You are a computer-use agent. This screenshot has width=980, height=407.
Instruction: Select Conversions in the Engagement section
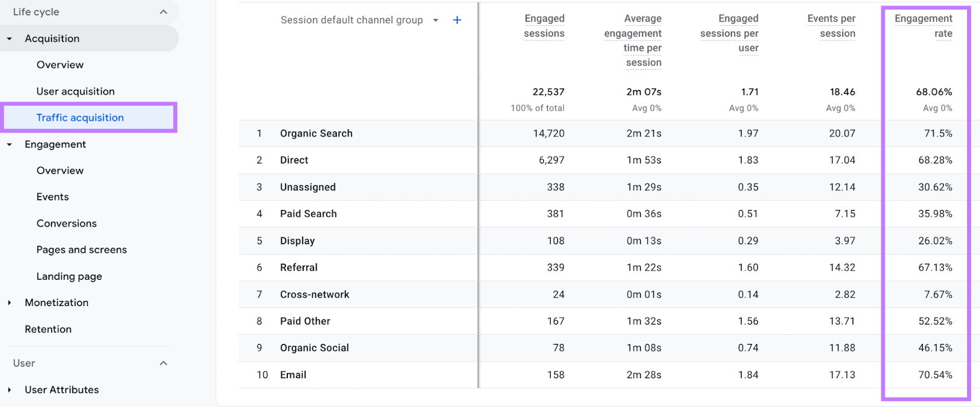[x=67, y=223]
